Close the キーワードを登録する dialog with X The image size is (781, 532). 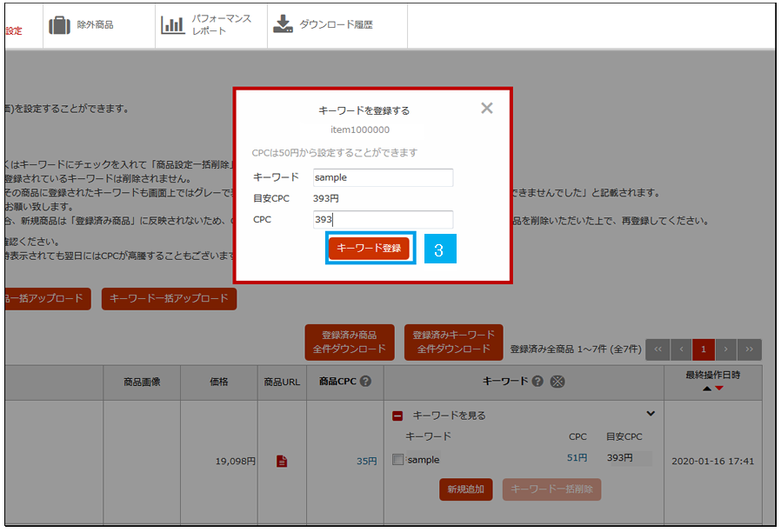click(x=487, y=109)
